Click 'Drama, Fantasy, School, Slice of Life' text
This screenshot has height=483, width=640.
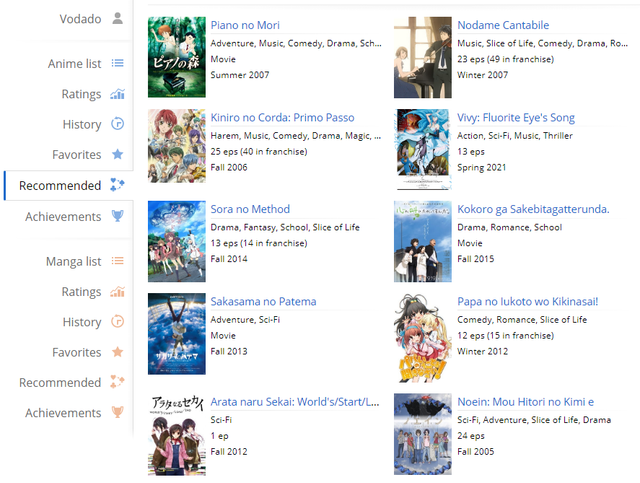pyautogui.click(x=285, y=227)
